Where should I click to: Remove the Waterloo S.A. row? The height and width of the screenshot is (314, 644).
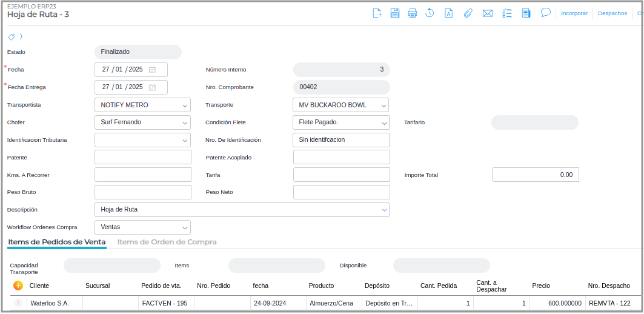18,303
